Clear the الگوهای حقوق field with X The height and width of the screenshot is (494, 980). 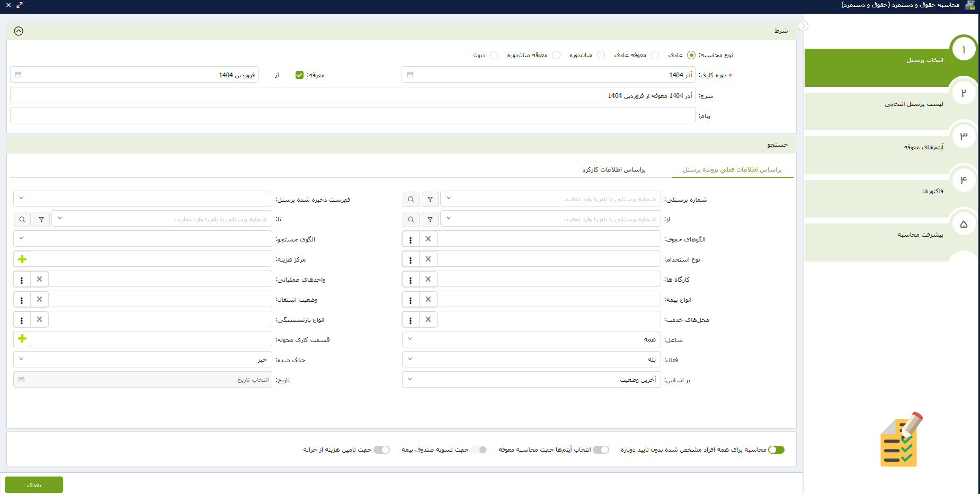coord(428,239)
